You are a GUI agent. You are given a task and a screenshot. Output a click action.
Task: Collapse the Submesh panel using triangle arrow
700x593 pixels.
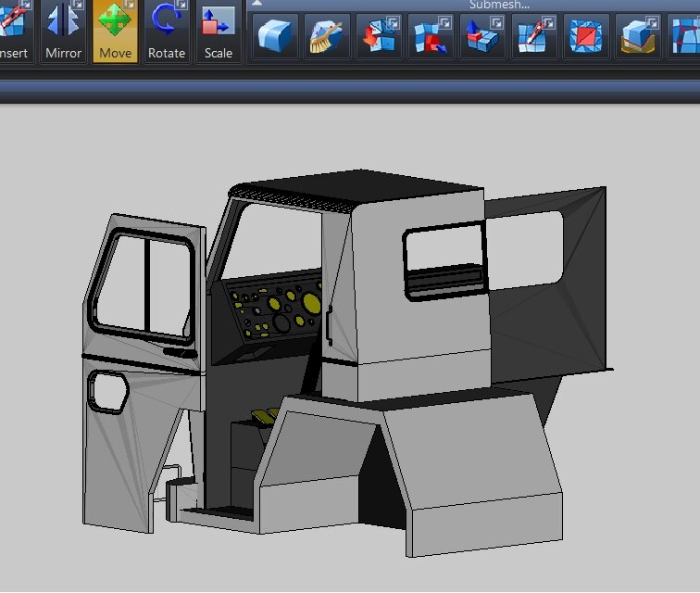(256, 4)
